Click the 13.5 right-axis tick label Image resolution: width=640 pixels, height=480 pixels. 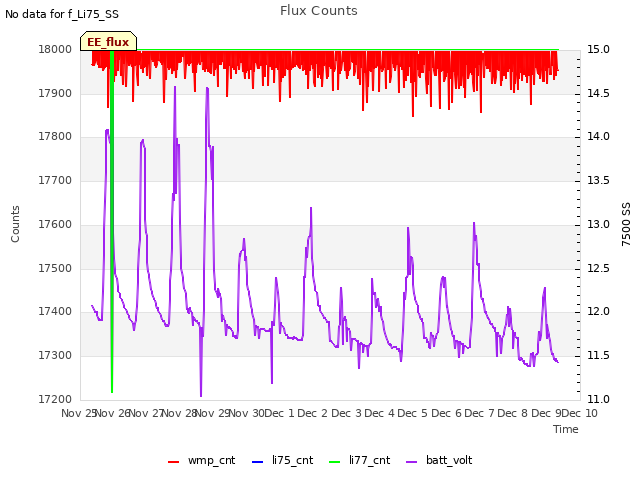pos(598,180)
